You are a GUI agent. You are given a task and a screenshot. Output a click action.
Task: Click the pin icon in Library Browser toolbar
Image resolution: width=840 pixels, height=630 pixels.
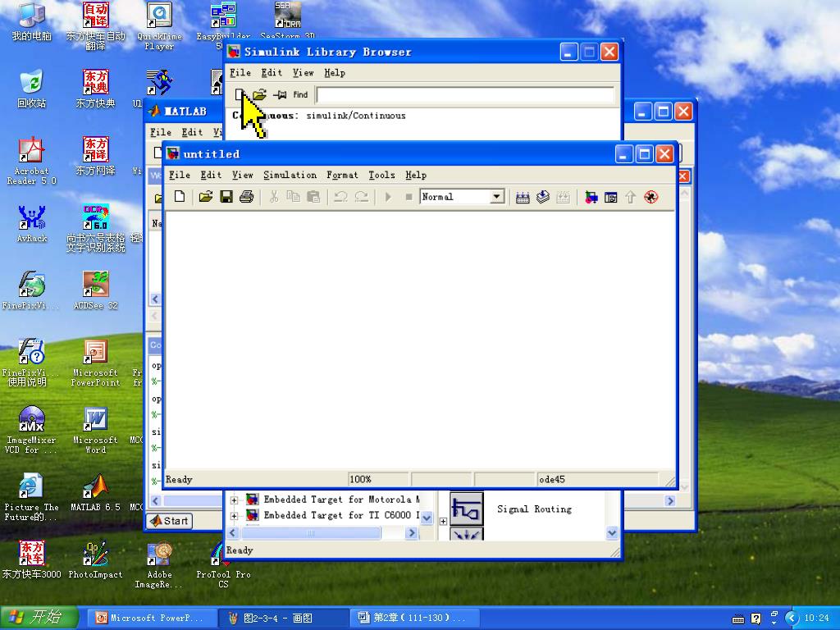[x=280, y=95]
